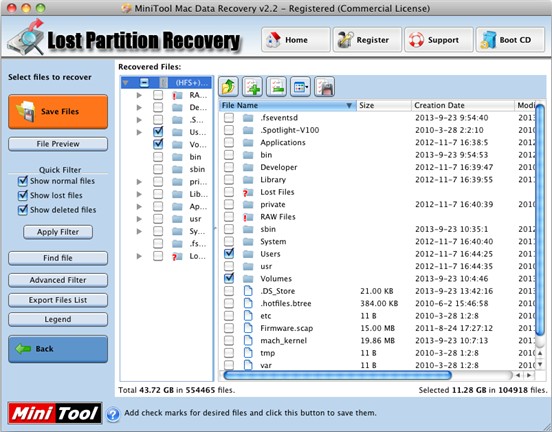Open the Support tab
The image size is (552, 432).
[x=439, y=40]
